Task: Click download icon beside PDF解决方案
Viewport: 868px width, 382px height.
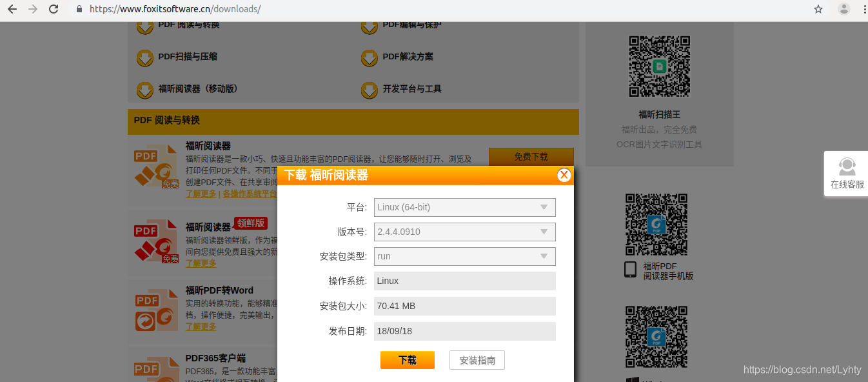Action: [x=369, y=57]
